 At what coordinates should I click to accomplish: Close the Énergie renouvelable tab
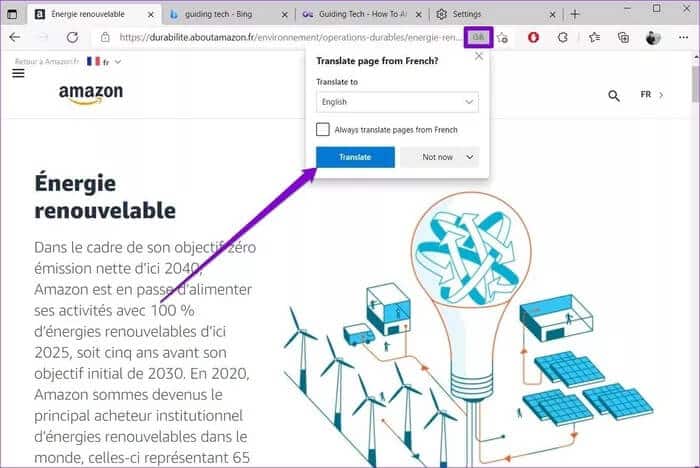151,15
